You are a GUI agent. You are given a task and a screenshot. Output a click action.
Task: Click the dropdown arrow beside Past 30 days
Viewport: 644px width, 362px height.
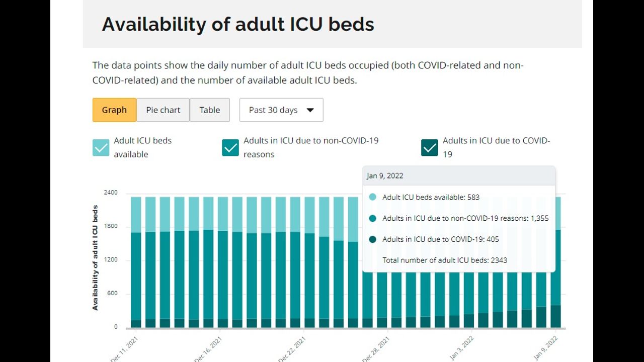pyautogui.click(x=310, y=110)
